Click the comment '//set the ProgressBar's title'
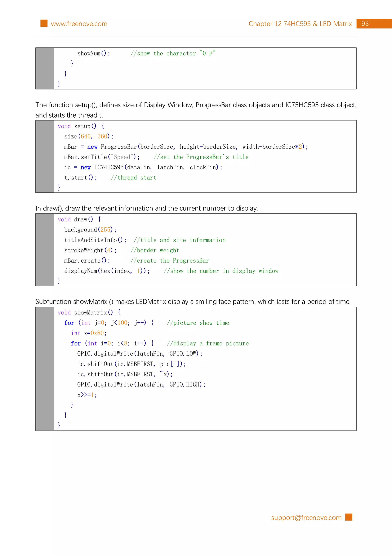 click(x=201, y=157)
